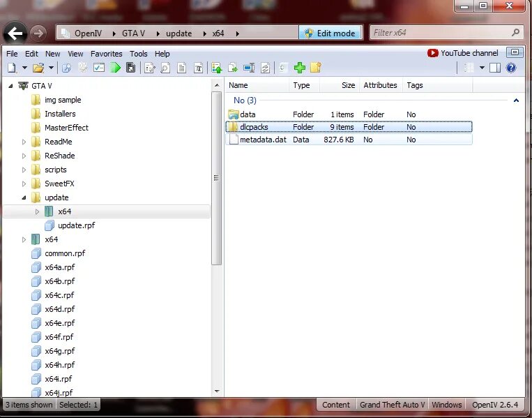Viewport: 532px width, 418px height.
Task: Expand the scripts folder tree node
Action: pyautogui.click(x=24, y=170)
